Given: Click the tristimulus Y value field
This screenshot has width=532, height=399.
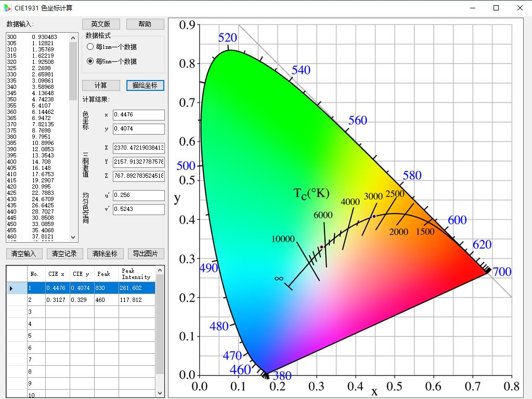Looking at the screenshot, I should pyautogui.click(x=139, y=162).
